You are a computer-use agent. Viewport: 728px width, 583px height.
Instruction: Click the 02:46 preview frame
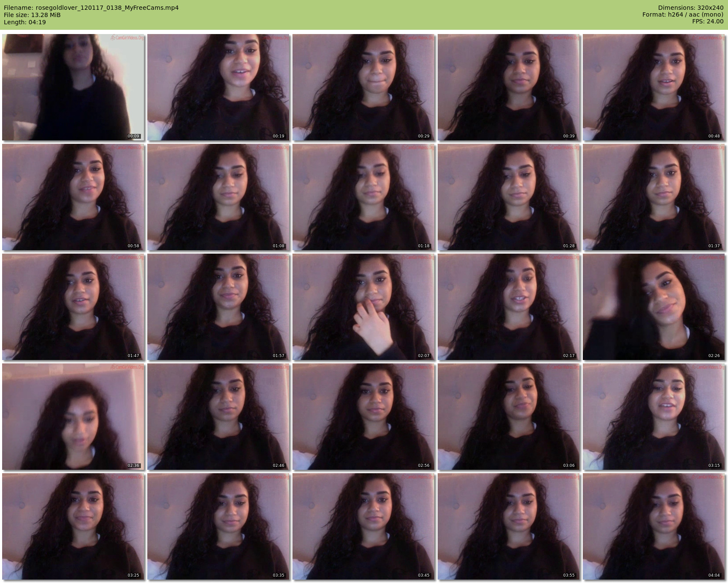click(x=218, y=417)
